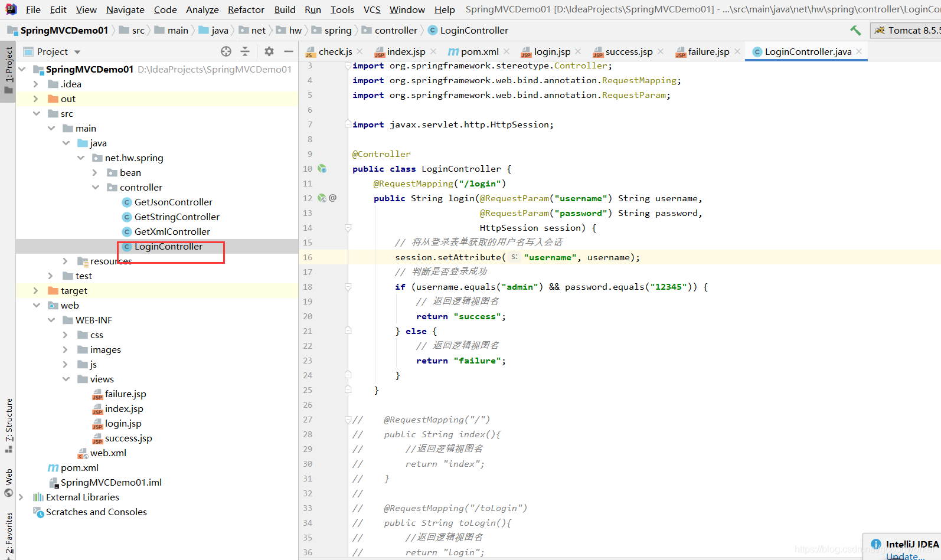Click the collapse all icon in Project panel
The height and width of the screenshot is (560, 941).
245,51
